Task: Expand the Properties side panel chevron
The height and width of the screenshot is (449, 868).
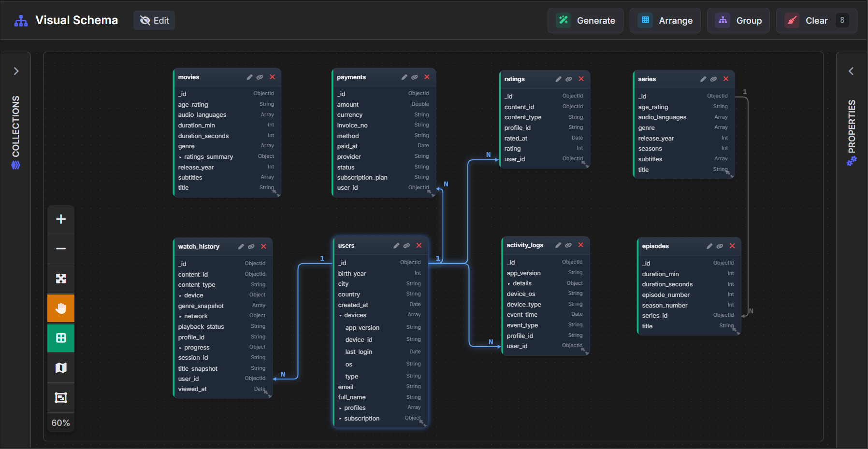Action: point(851,71)
